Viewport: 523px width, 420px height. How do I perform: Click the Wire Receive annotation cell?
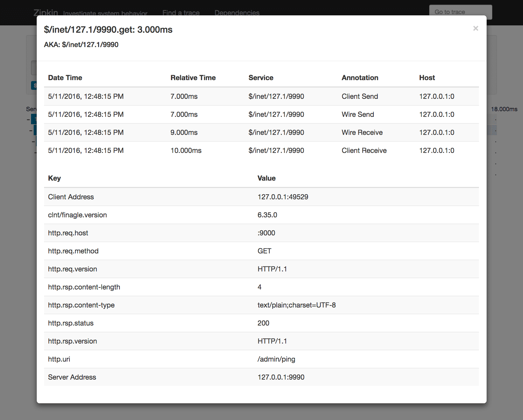[362, 133]
